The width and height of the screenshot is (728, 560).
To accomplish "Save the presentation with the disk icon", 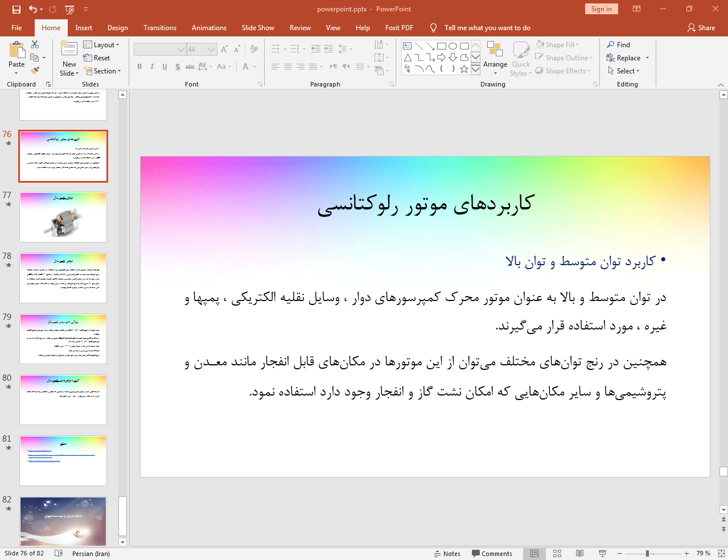I will 16,9.
